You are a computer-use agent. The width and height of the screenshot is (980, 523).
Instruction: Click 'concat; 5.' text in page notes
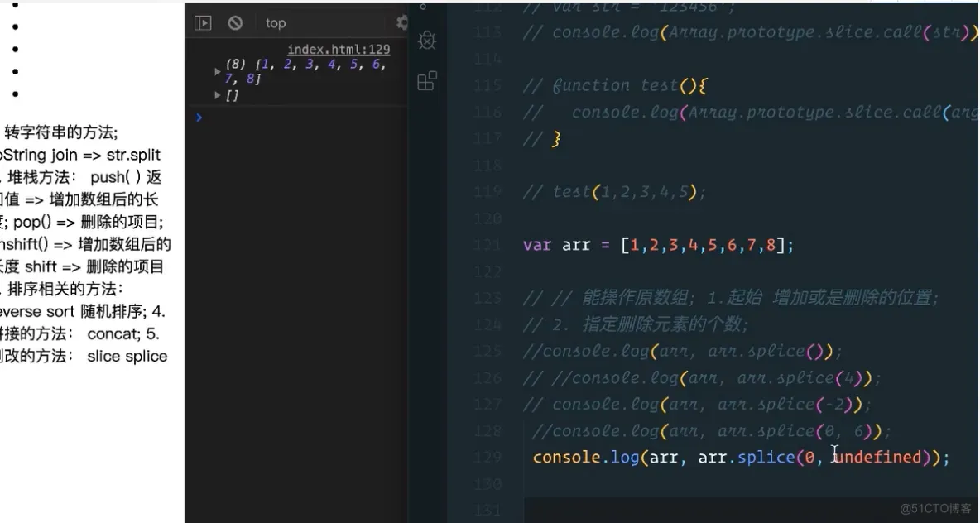click(124, 333)
